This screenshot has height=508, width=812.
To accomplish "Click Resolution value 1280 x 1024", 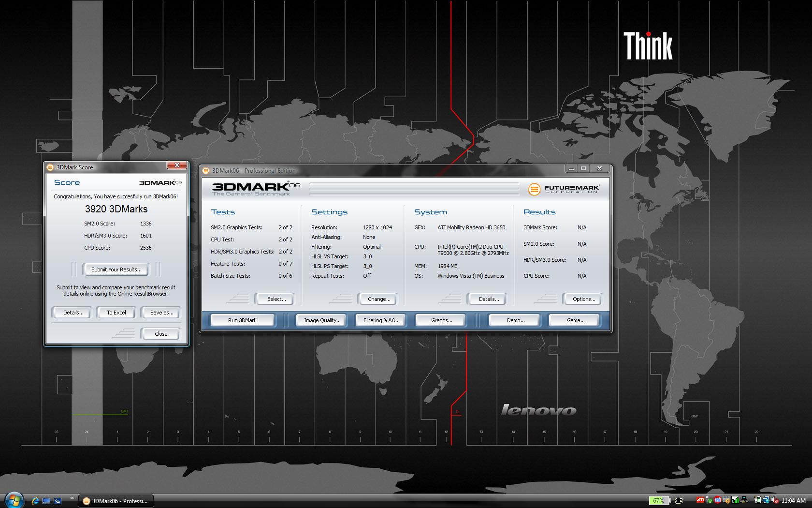I will [x=377, y=227].
